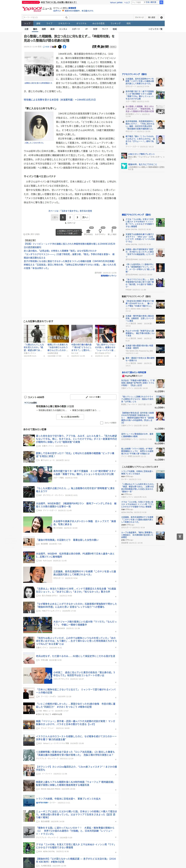Click the ログイン link
The width and height of the screenshot is (186, 868).
point(57,11)
